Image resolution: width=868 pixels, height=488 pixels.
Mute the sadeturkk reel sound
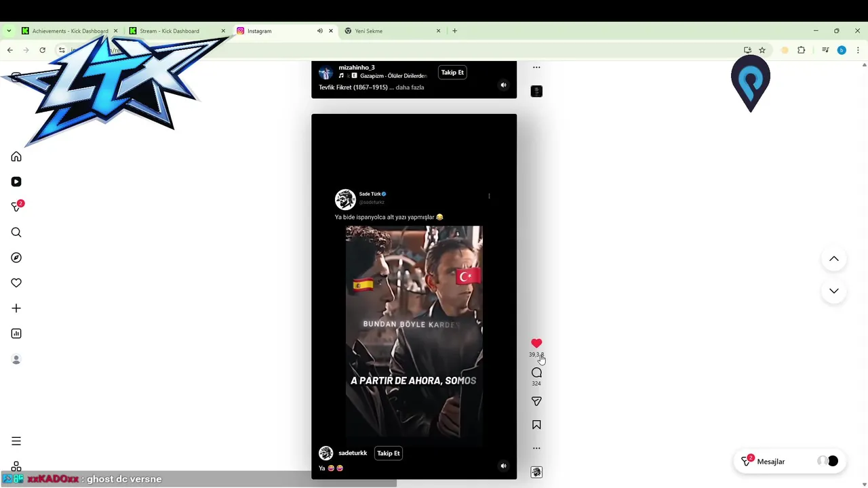point(503,466)
